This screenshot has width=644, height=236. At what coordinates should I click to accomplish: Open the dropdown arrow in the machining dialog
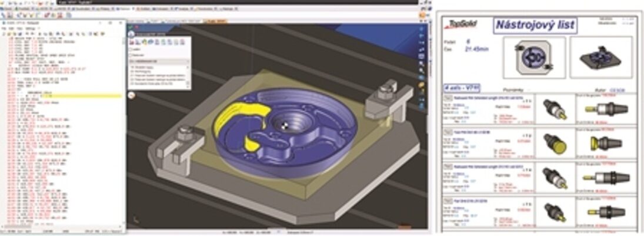pyautogui.click(x=188, y=61)
